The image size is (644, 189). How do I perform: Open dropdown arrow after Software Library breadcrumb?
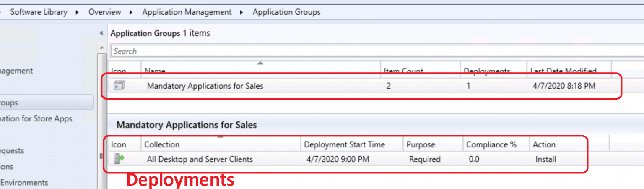click(x=78, y=12)
